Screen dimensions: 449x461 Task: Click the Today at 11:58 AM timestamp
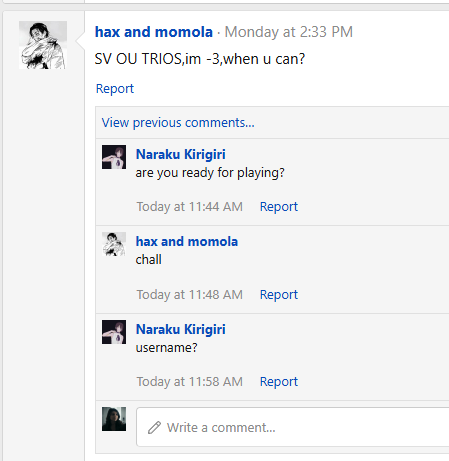click(x=189, y=382)
